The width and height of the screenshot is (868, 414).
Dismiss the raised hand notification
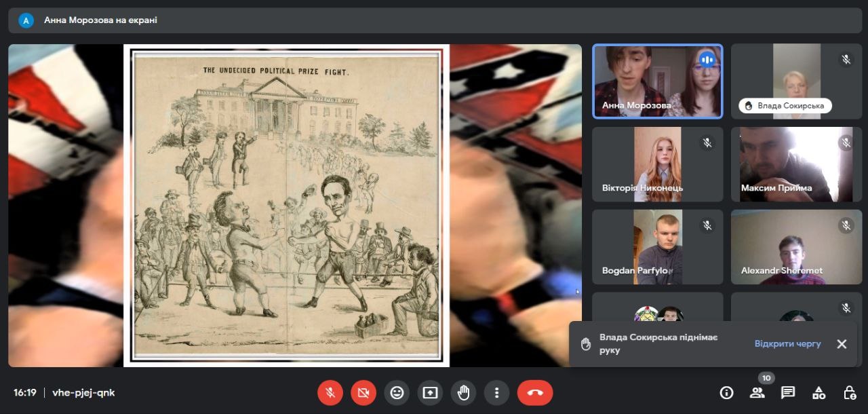tap(842, 343)
